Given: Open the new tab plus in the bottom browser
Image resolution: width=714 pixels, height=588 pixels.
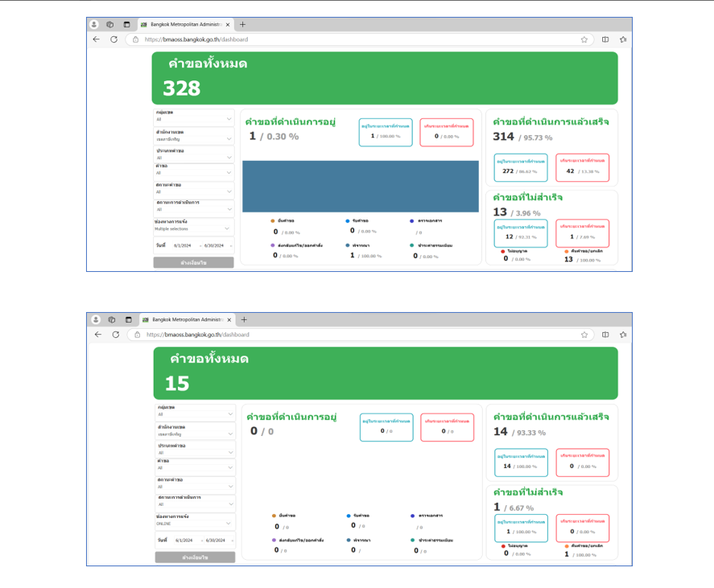Looking at the screenshot, I should pyautogui.click(x=244, y=320).
